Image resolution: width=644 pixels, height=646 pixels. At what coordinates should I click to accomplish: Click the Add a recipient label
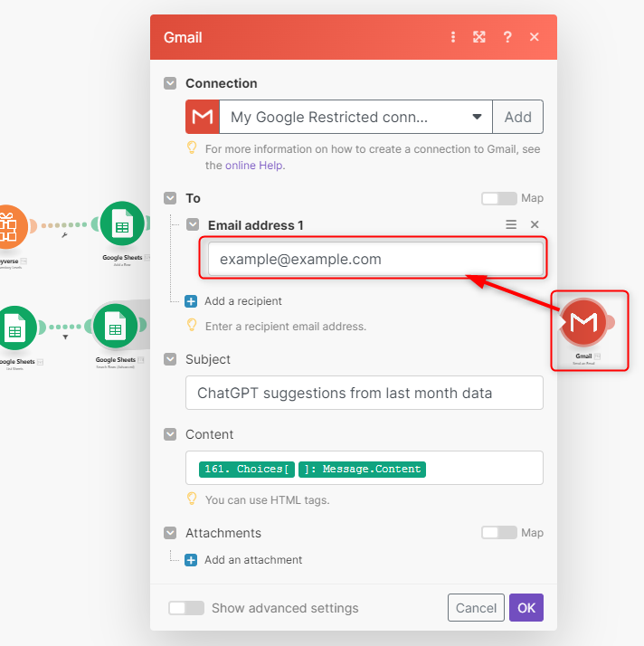[243, 301]
